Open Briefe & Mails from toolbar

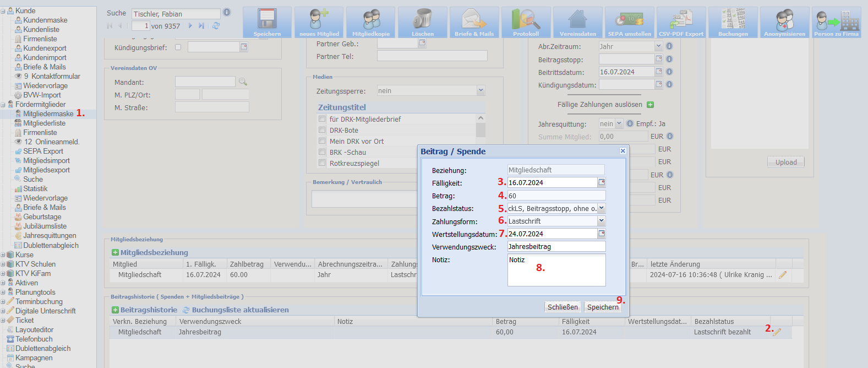click(474, 23)
